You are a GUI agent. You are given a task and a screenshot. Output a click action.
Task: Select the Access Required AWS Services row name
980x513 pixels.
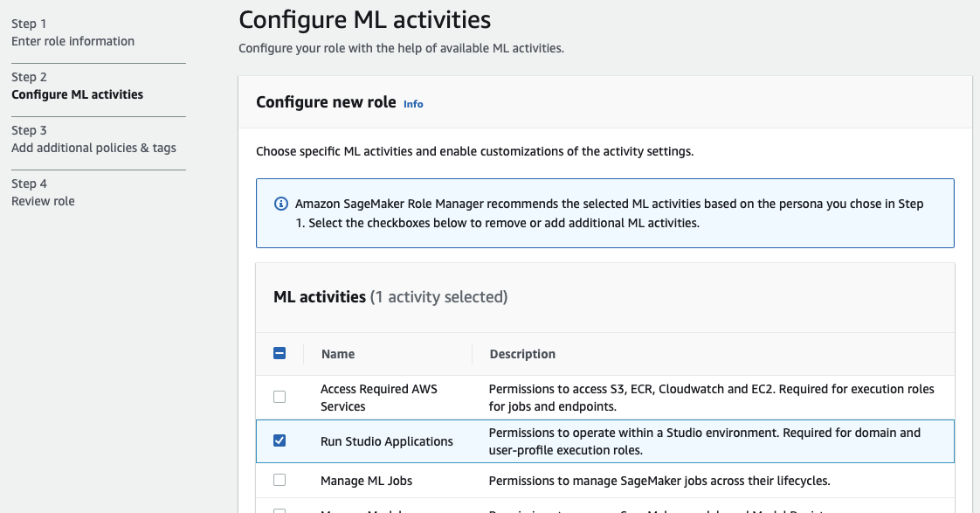pos(378,398)
